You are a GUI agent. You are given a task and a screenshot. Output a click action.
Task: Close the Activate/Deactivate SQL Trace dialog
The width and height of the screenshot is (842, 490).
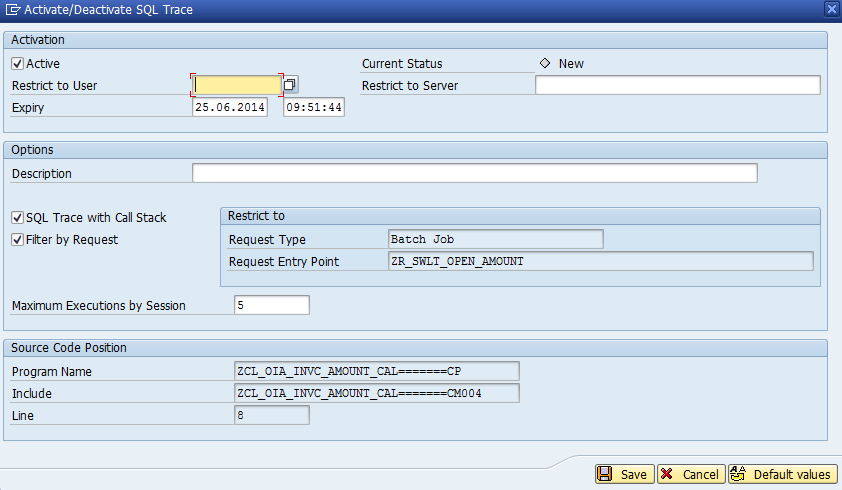(x=832, y=9)
